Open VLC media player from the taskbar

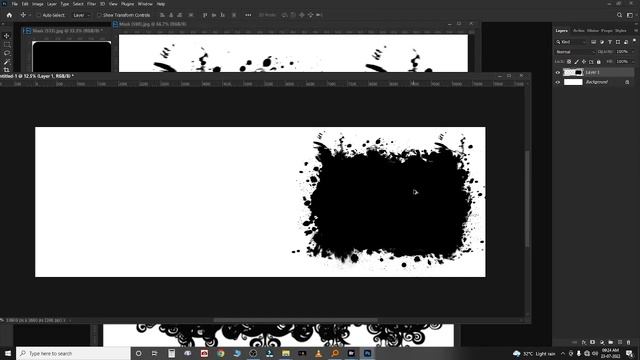[318, 353]
